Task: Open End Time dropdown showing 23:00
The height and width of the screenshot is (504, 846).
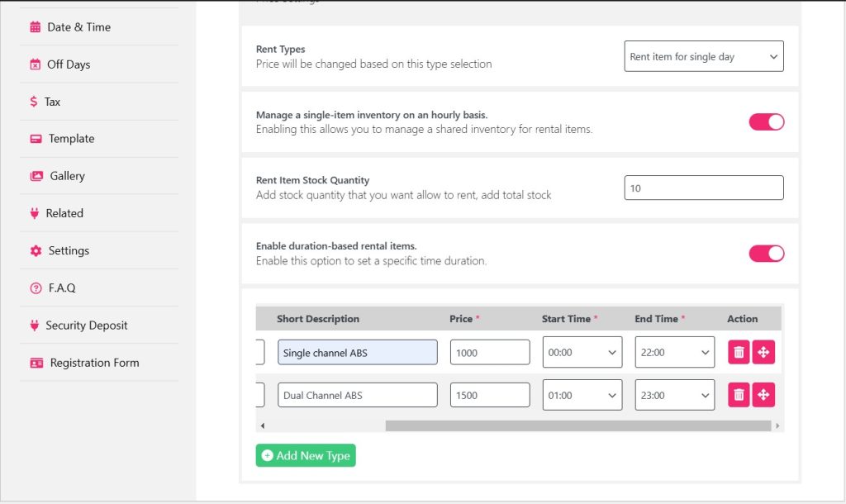Action: tap(674, 395)
